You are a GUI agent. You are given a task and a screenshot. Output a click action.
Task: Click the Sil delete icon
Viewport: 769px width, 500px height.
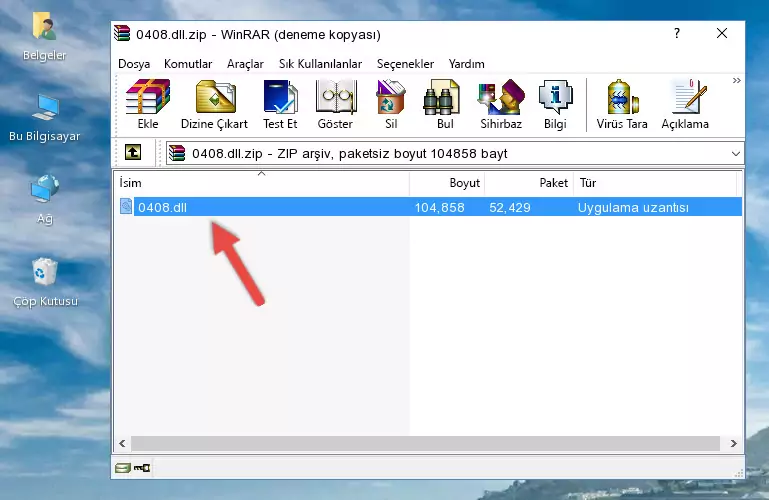click(391, 104)
